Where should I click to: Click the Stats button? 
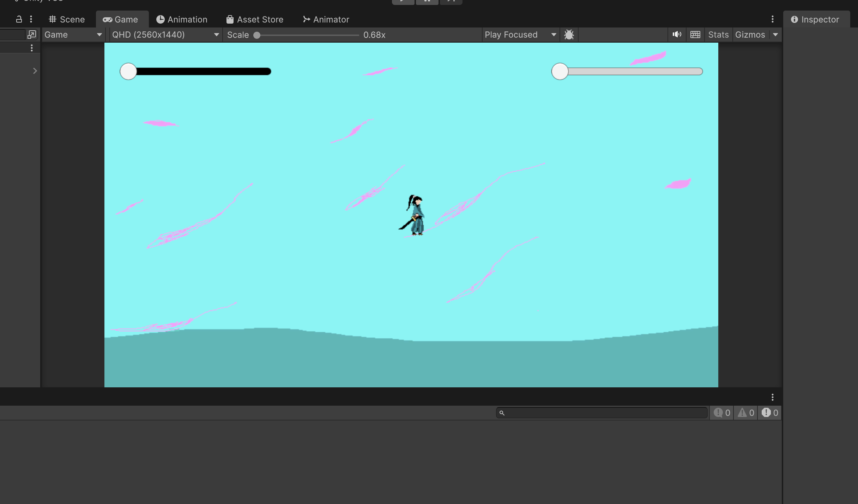(718, 35)
